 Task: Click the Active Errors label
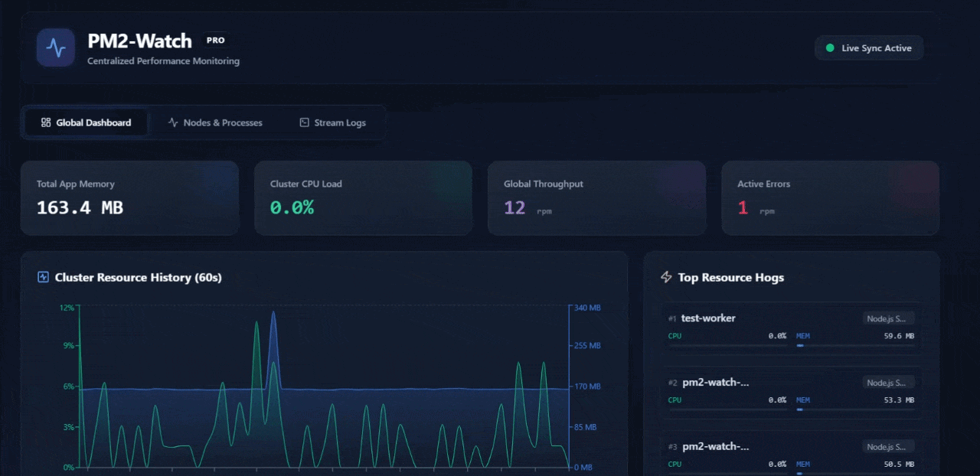(763, 184)
